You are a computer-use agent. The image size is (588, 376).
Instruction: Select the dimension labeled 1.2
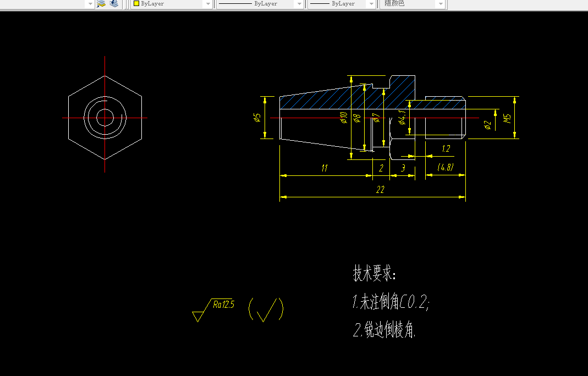446,148
